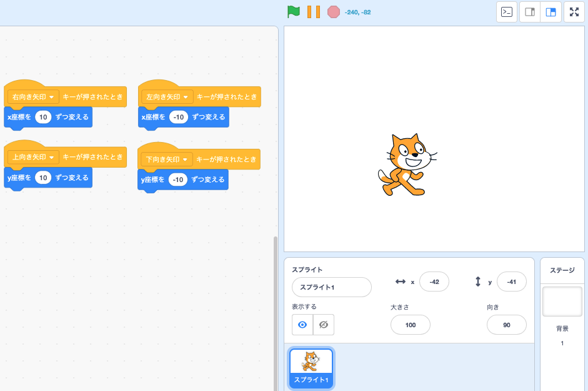Screen dimensions: 588x391
Task: Click the sprite name field スプライト1
Action: (332, 287)
